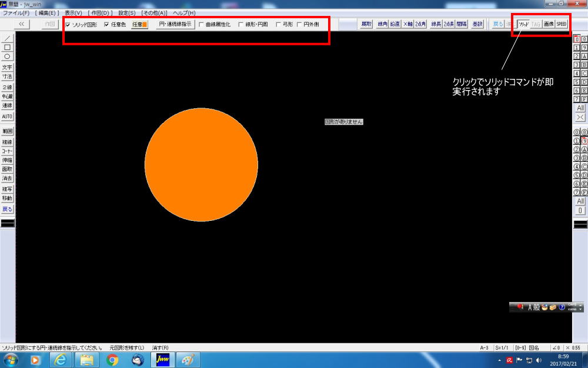Click the << collapse control bar button
Image resolution: width=588 pixels, height=368 pixels.
21,24
